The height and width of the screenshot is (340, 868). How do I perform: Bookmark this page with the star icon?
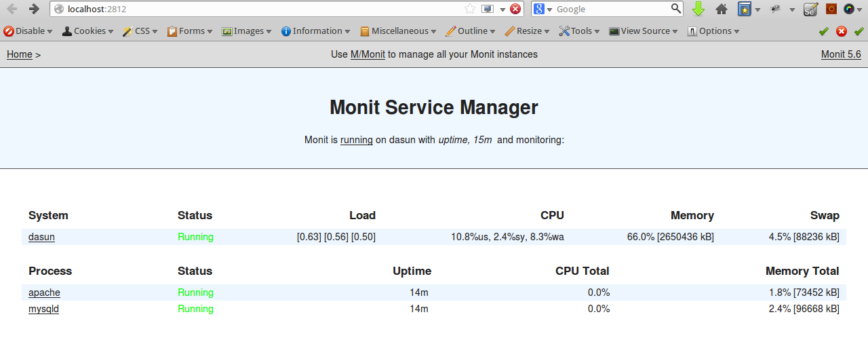(x=470, y=9)
